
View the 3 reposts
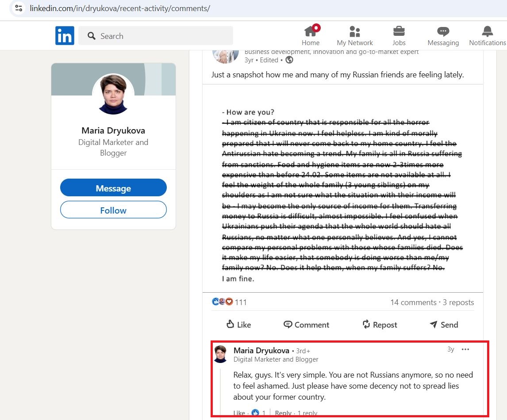tap(458, 302)
